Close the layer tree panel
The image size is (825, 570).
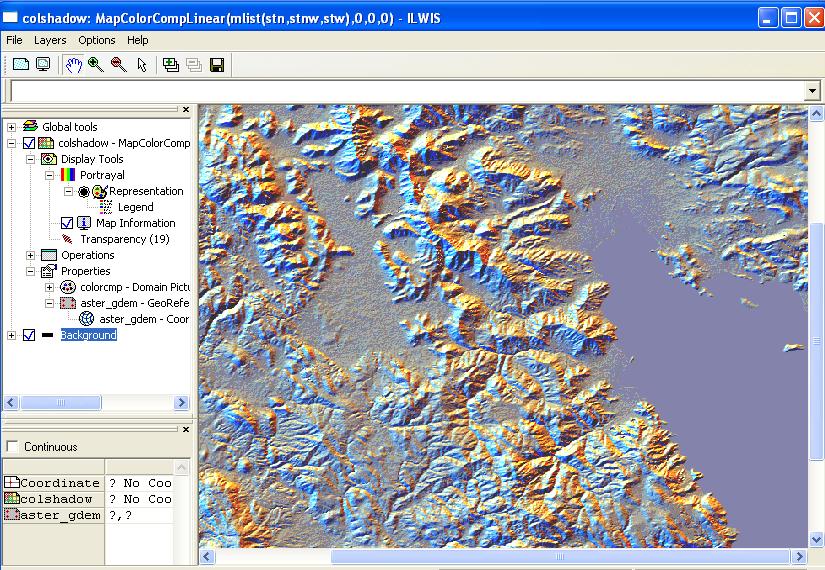click(186, 110)
